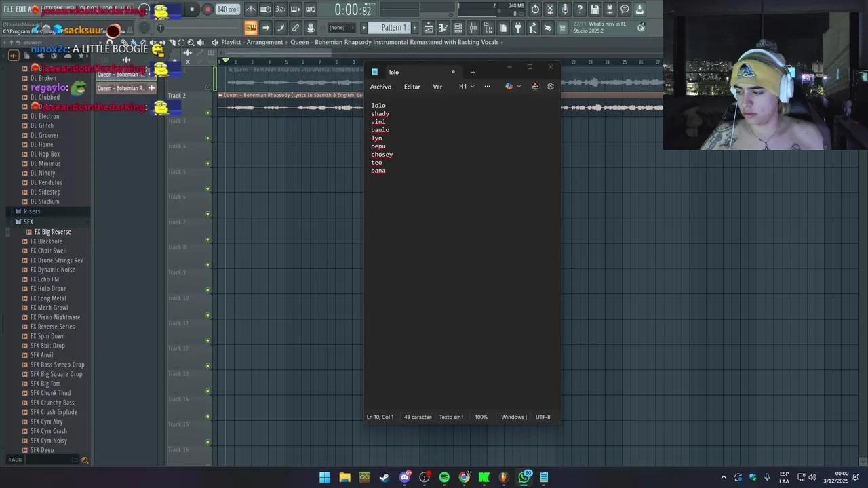This screenshot has height=488, width=868.
Task: Collapse the SFX folder
Action: [x=28, y=222]
